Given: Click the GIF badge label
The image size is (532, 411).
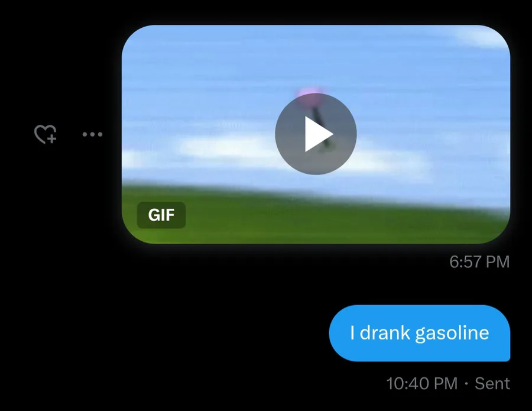Looking at the screenshot, I should click(x=161, y=215).
